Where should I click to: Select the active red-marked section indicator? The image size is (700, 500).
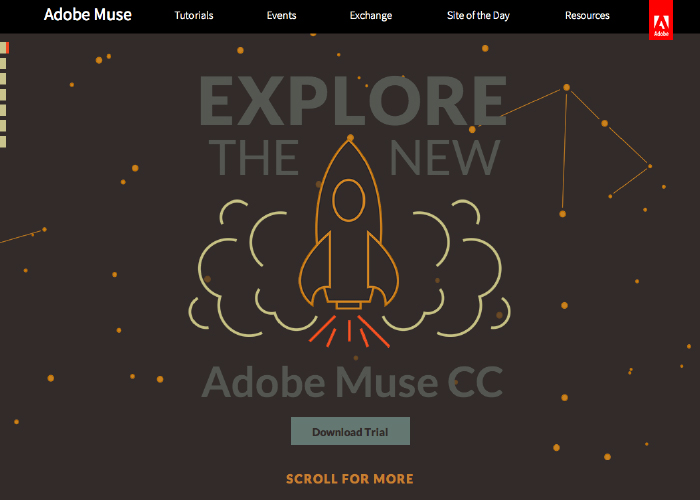4,48
